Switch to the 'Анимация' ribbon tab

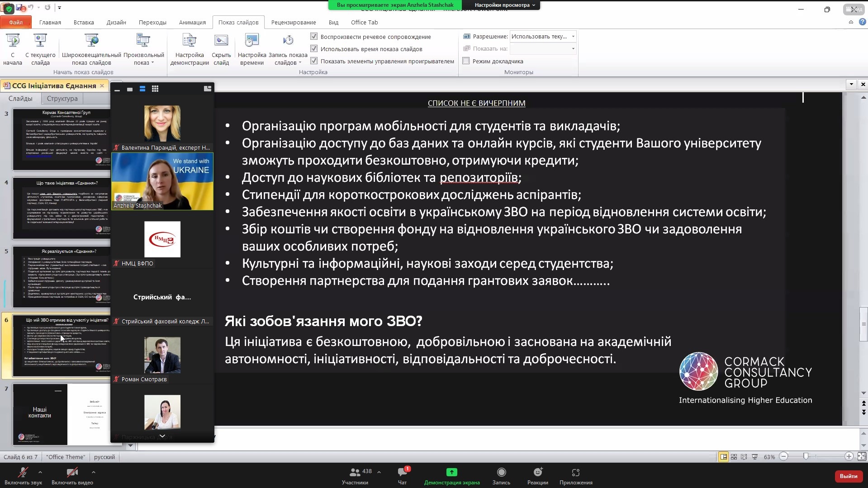[x=192, y=22]
